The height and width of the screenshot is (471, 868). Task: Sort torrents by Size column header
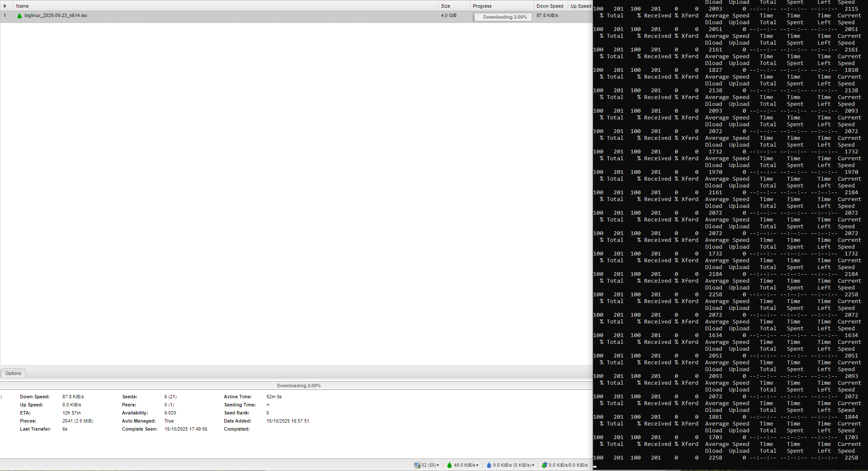click(445, 6)
